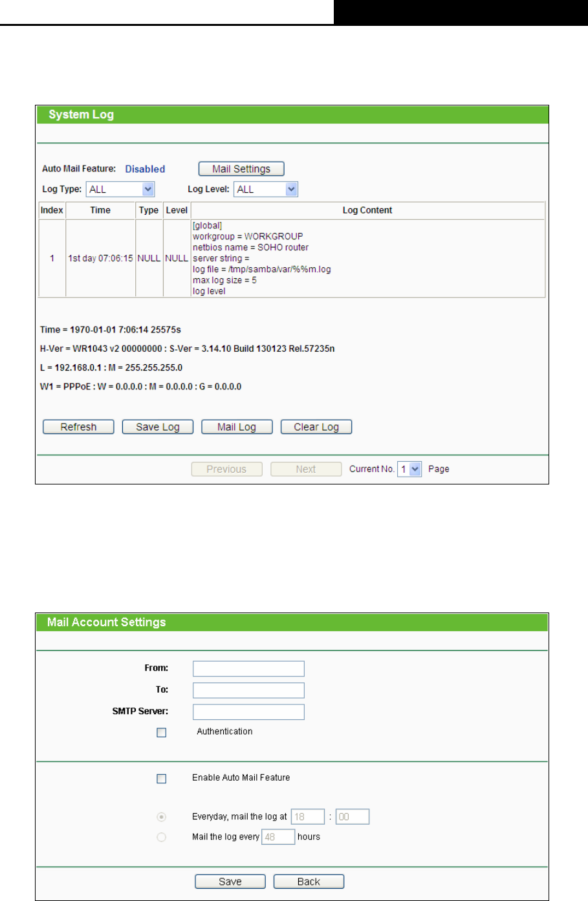Click the log time cell 1st day 07:06:15
Screen dimensions: 588x901
[x=100, y=258]
